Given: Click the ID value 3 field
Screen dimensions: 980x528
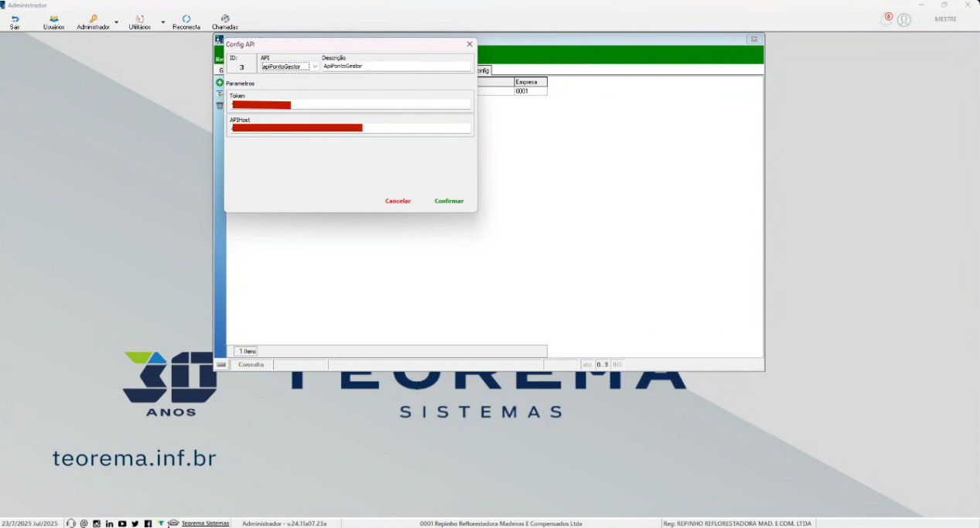Looking at the screenshot, I should (242, 67).
